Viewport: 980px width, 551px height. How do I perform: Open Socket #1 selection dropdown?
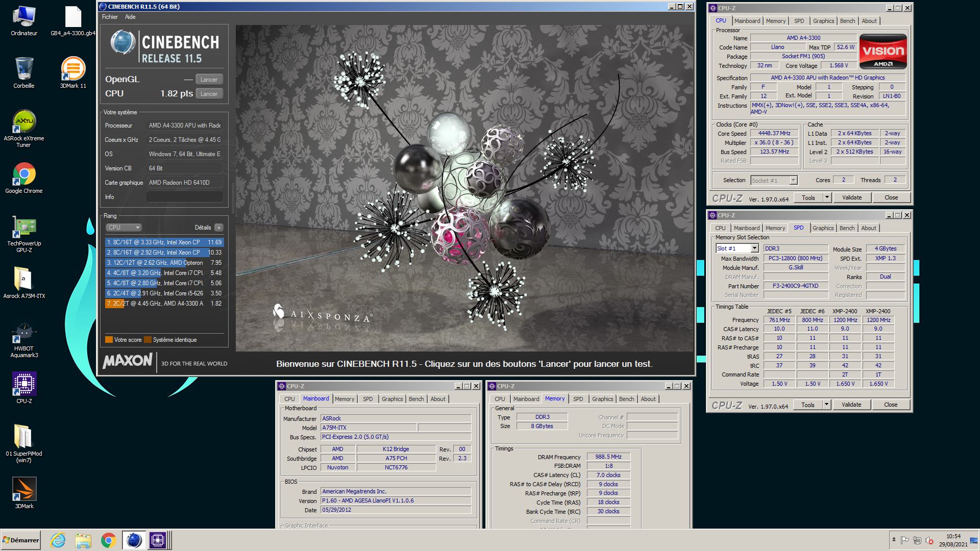[x=774, y=180]
